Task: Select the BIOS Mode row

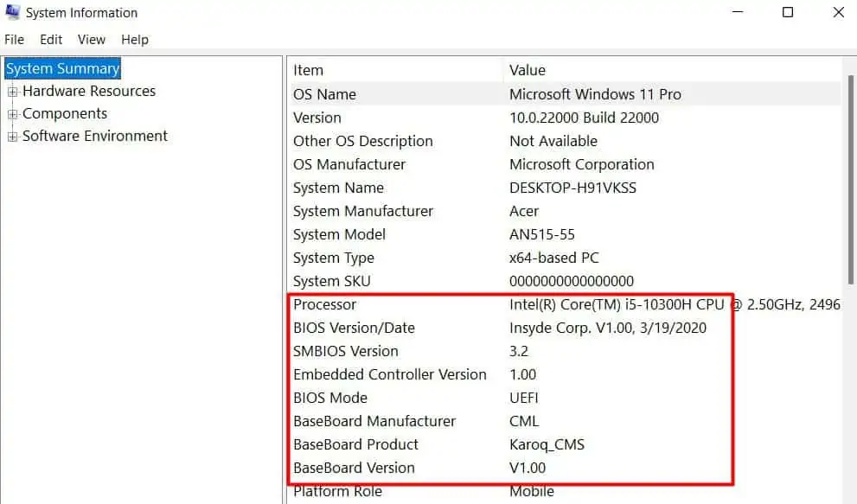Action: click(x=564, y=398)
